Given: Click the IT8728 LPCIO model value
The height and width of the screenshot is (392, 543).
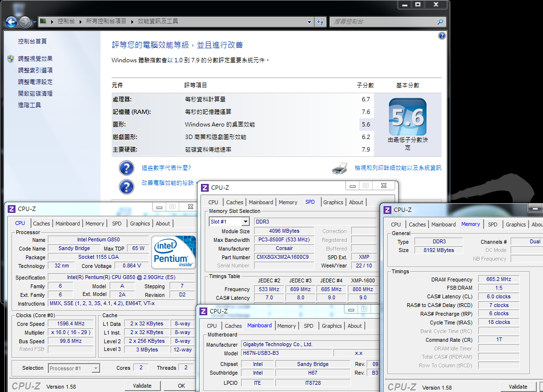Looking at the screenshot, I should [313, 383].
